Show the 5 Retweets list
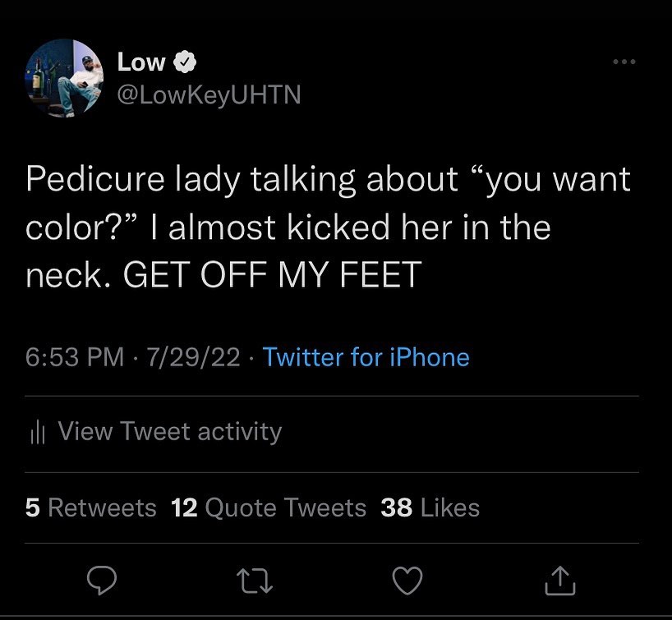This screenshot has height=620, width=672. point(90,507)
